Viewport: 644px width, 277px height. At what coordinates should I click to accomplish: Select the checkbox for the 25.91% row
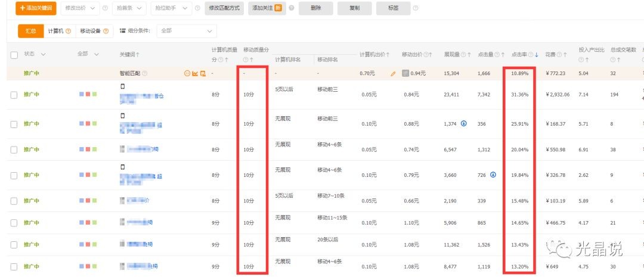(x=14, y=124)
